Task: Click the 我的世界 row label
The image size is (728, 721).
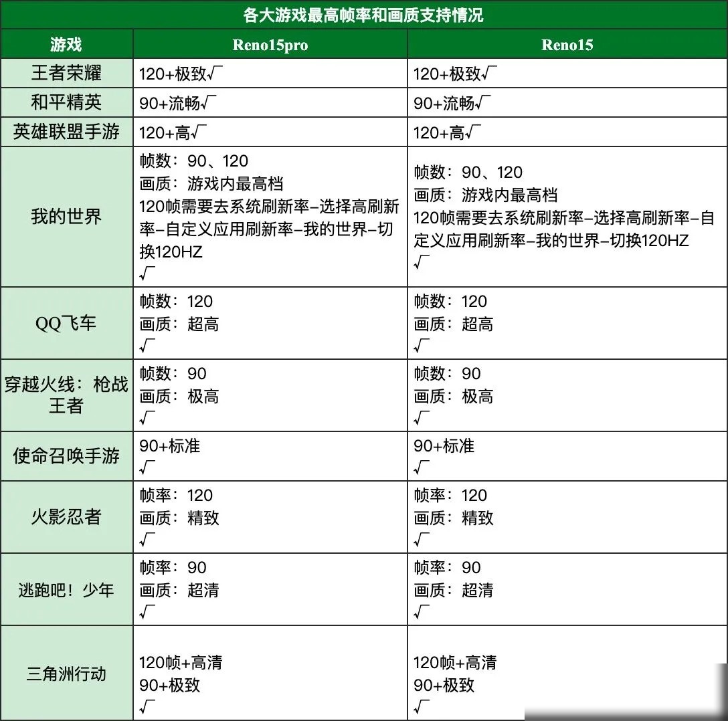Action: coord(66,216)
